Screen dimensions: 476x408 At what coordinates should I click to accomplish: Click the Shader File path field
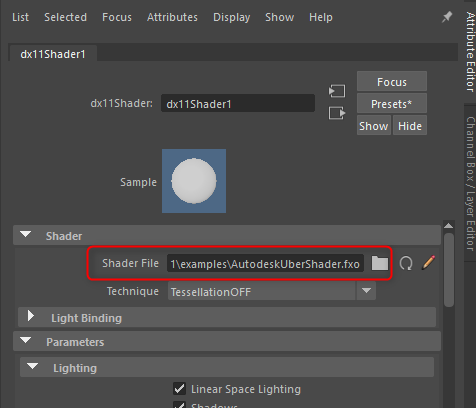point(265,264)
